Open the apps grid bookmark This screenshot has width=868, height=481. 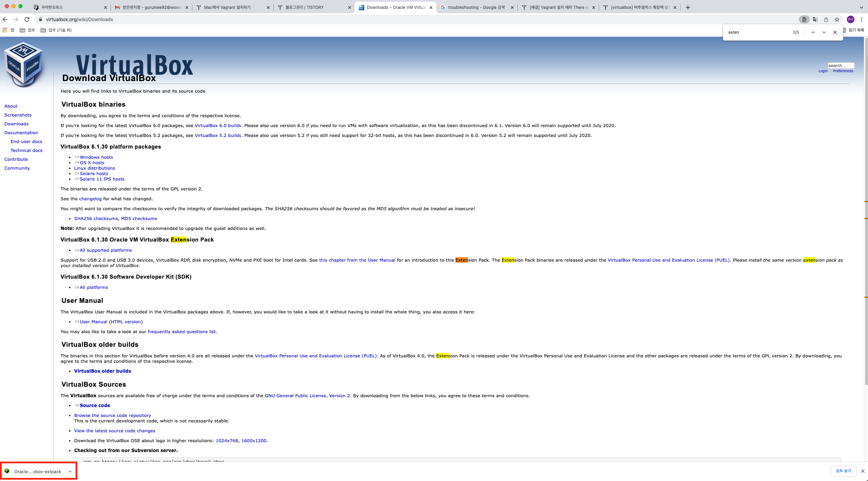(x=8, y=30)
